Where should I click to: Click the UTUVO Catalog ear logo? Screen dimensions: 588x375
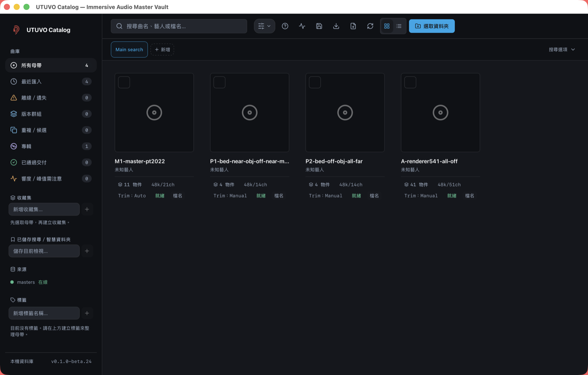coord(16,30)
